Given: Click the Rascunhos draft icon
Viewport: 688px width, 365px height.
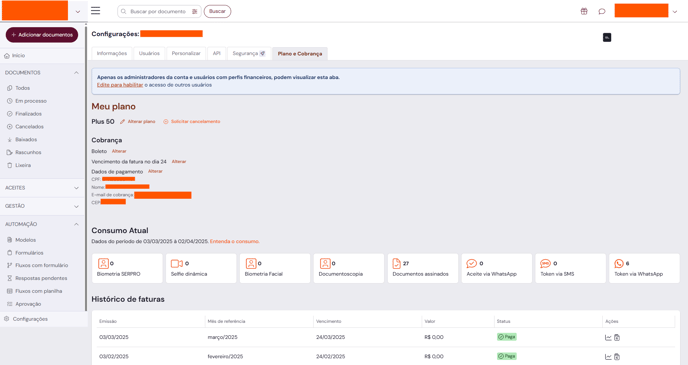Looking at the screenshot, I should coord(10,152).
